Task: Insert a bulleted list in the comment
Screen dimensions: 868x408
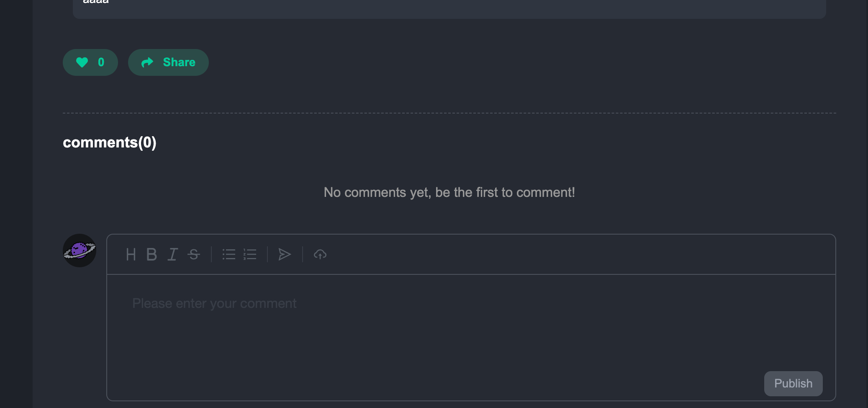Action: [x=229, y=254]
